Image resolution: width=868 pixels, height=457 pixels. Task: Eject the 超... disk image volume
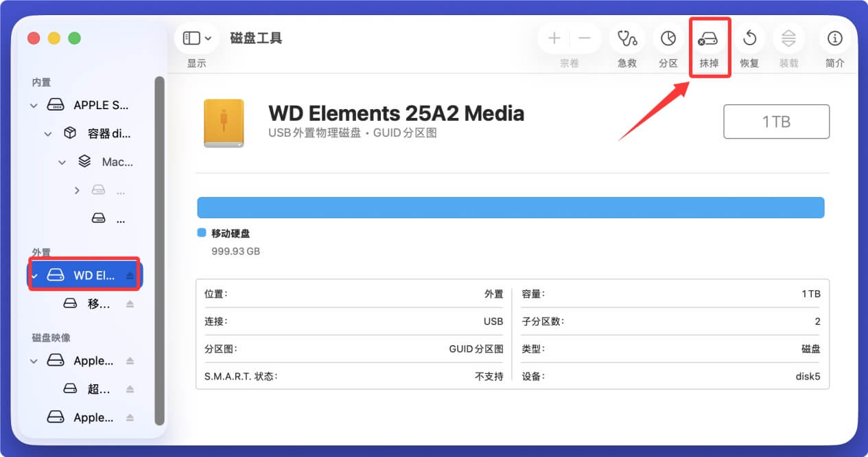tap(130, 389)
